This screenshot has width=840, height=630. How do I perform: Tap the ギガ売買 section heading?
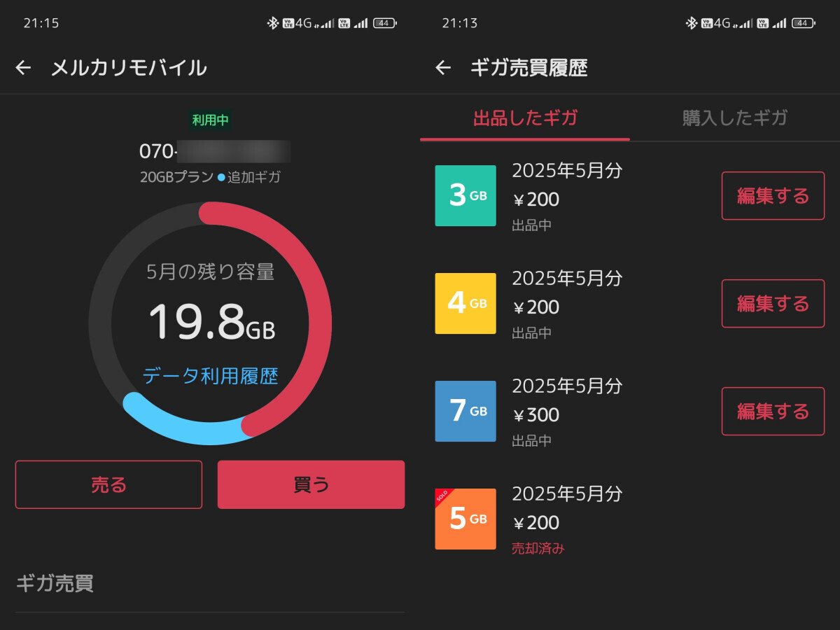tap(55, 583)
